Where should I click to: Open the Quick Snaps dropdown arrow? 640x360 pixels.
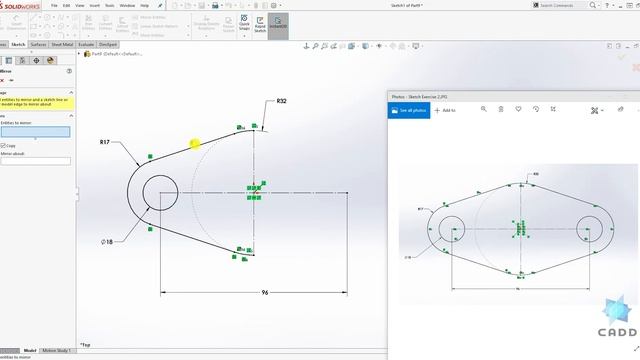click(x=244, y=36)
